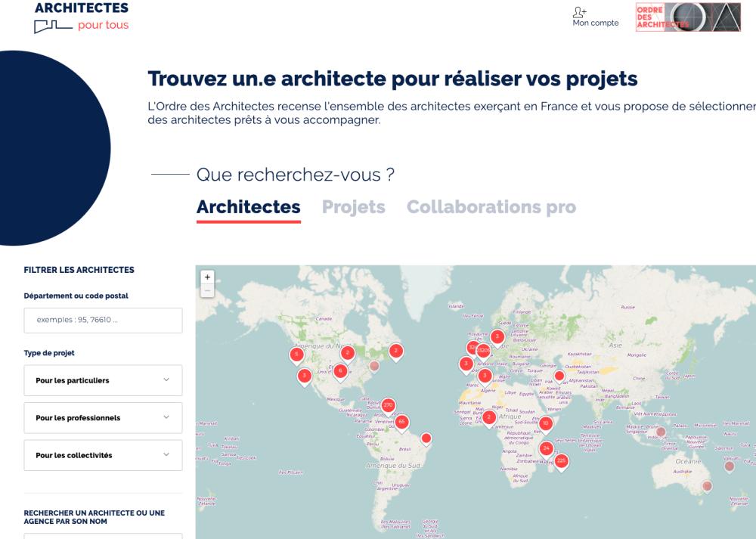Viewport: 756px width, 539px height.
Task: Click the marker 3 over Algeria
Action: (x=485, y=377)
